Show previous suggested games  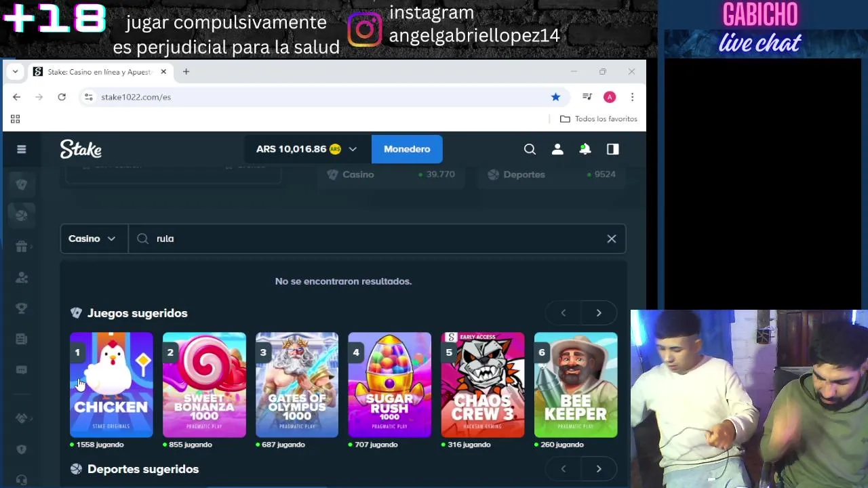click(x=563, y=313)
